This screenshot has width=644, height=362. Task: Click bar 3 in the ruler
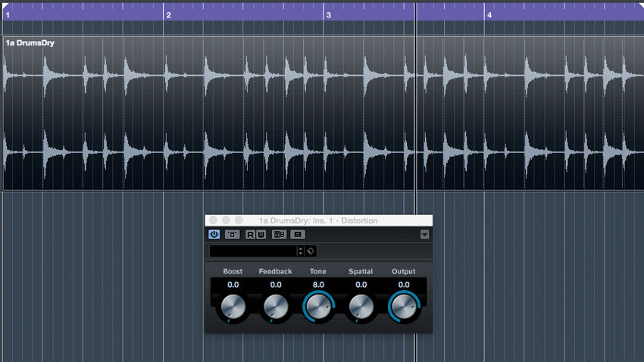(x=329, y=15)
